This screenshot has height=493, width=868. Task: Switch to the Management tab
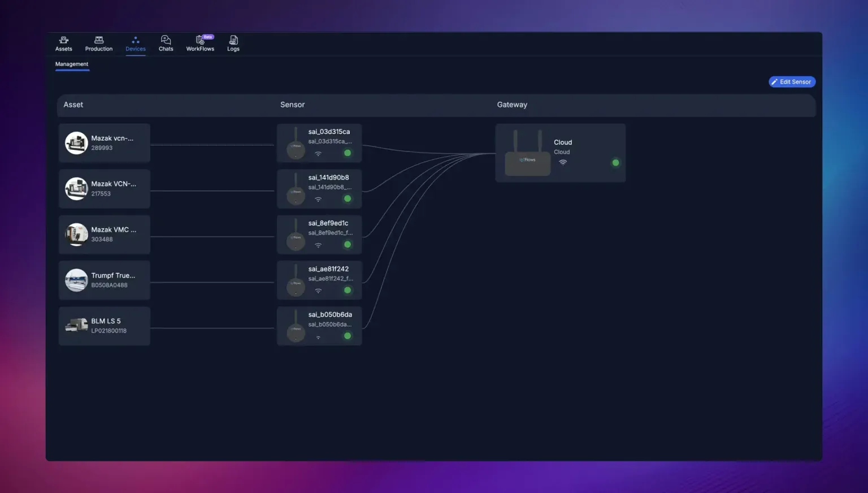coord(72,64)
